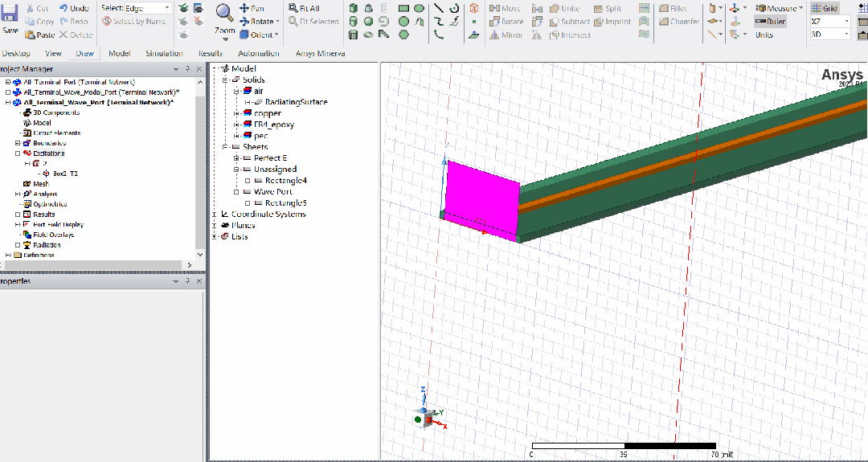Select Rectangle4 in the model tree
Image resolution: width=868 pixels, height=462 pixels.
285,180
